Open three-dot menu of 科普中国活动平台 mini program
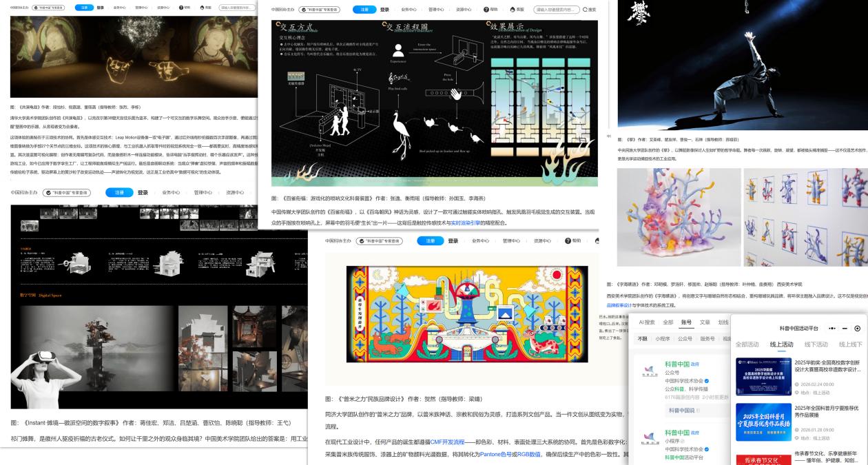This screenshot has width=868, height=465. pyautogui.click(x=830, y=329)
